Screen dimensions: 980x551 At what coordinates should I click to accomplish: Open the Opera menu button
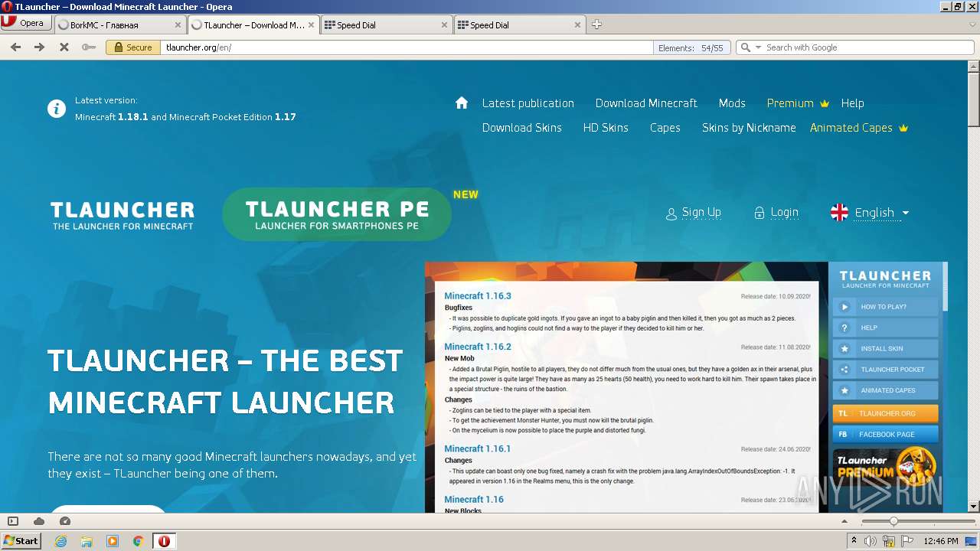point(25,23)
